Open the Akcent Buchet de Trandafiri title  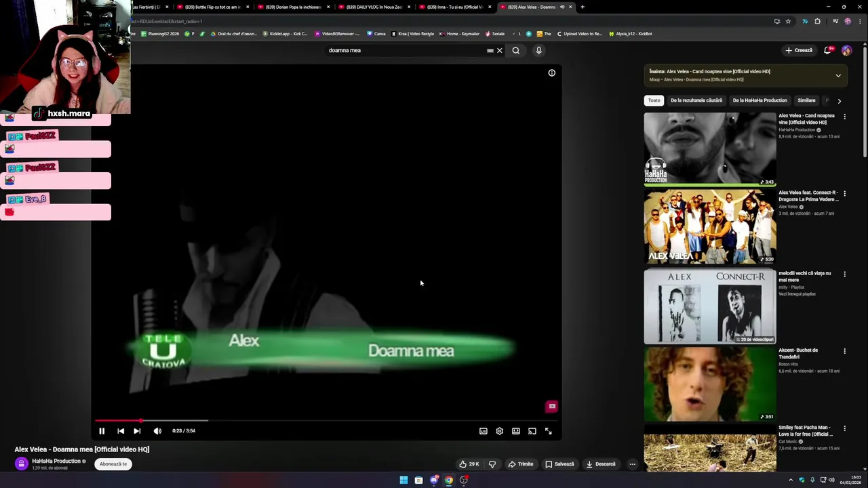[798, 353]
